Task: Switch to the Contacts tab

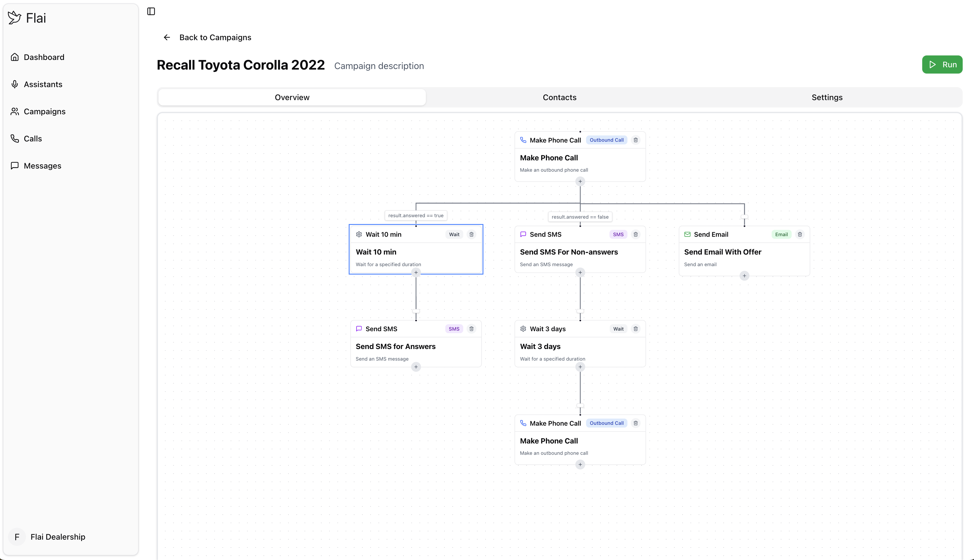Action: [x=559, y=97]
